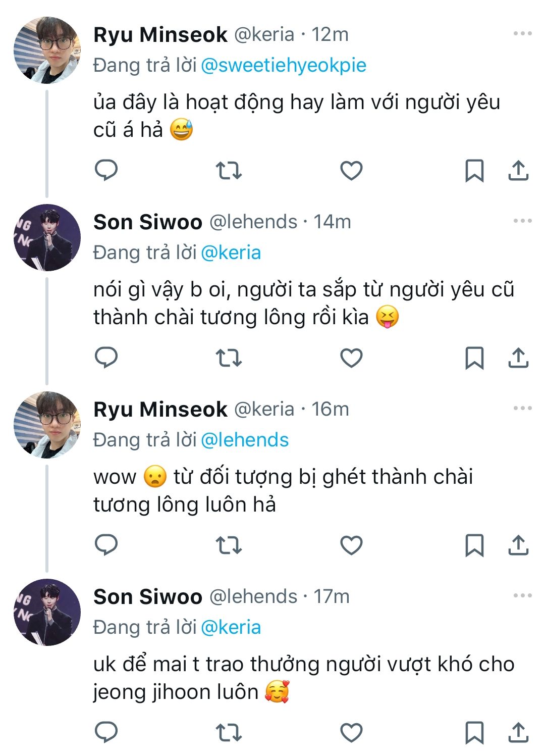Reply to Ryu Minseok's 16m tweet
This screenshot has width=545, height=756.
[x=106, y=545]
